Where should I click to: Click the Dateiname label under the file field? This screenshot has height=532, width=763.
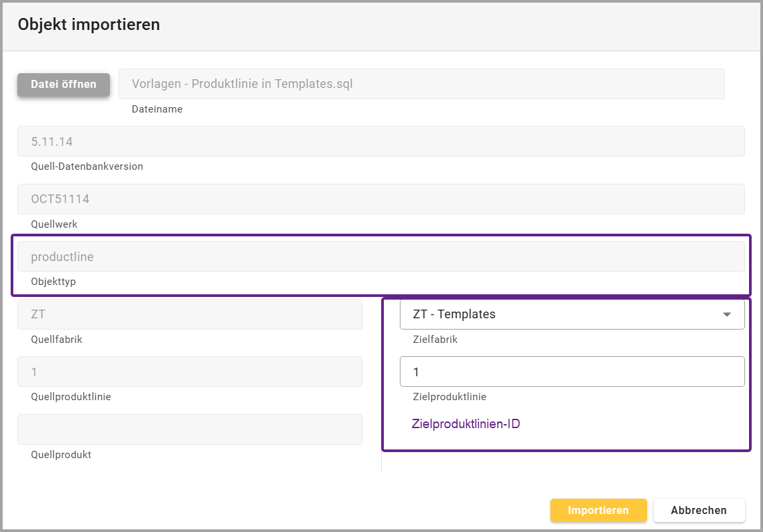(157, 109)
